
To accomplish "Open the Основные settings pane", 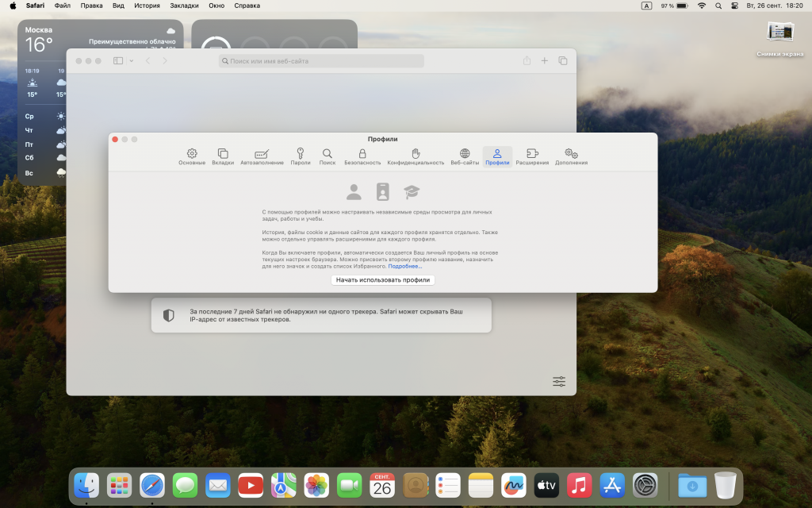I will coord(191,156).
